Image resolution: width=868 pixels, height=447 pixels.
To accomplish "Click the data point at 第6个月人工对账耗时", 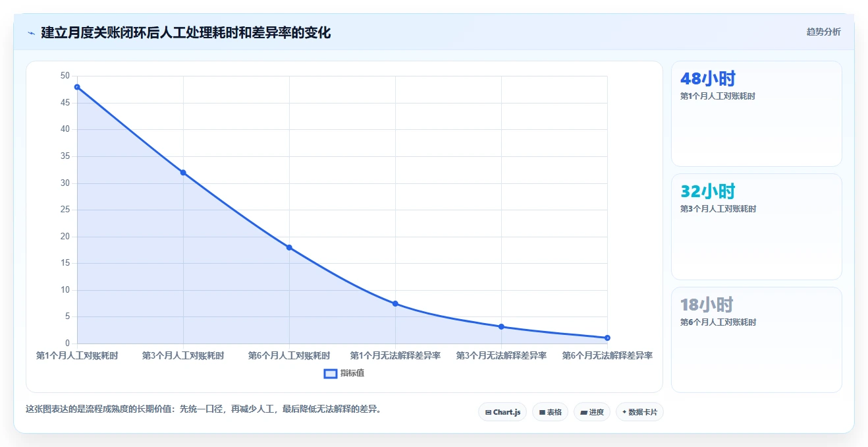I will (289, 247).
